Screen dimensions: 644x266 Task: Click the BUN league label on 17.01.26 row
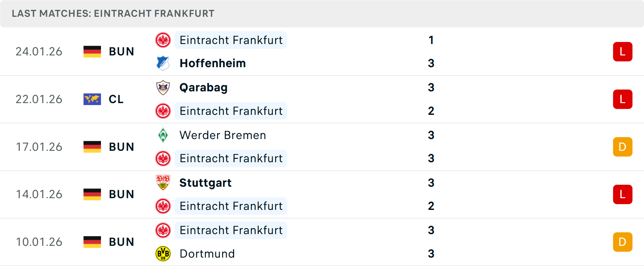(x=121, y=147)
